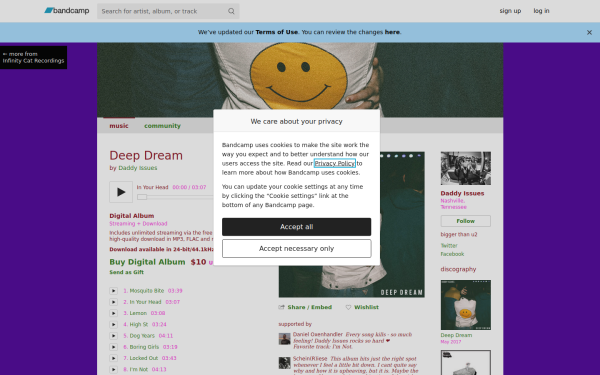Image resolution: width=600 pixels, height=375 pixels.
Task: Open the Lemon track title
Action: click(138, 313)
